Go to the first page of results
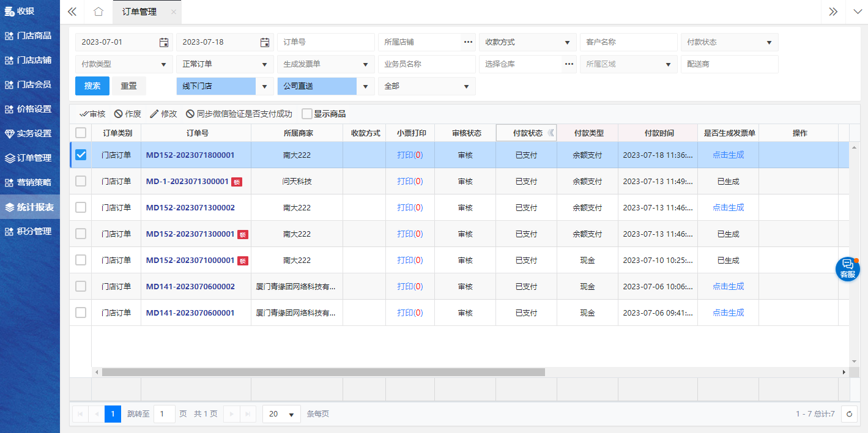This screenshot has width=868, height=433. tap(80, 414)
